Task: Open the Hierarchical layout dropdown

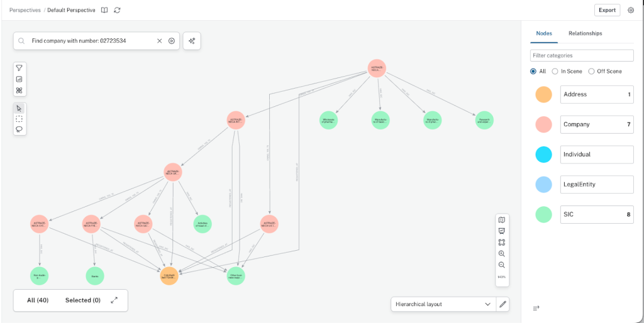Action: point(443,304)
